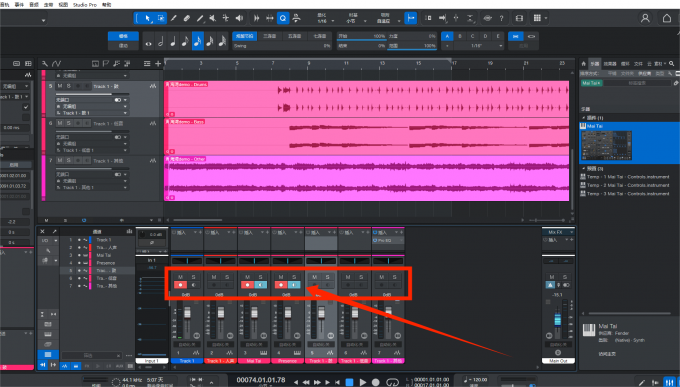This screenshot has height=387, width=680.
Task: Mute mixer channel Track 1
Action: 180,277
